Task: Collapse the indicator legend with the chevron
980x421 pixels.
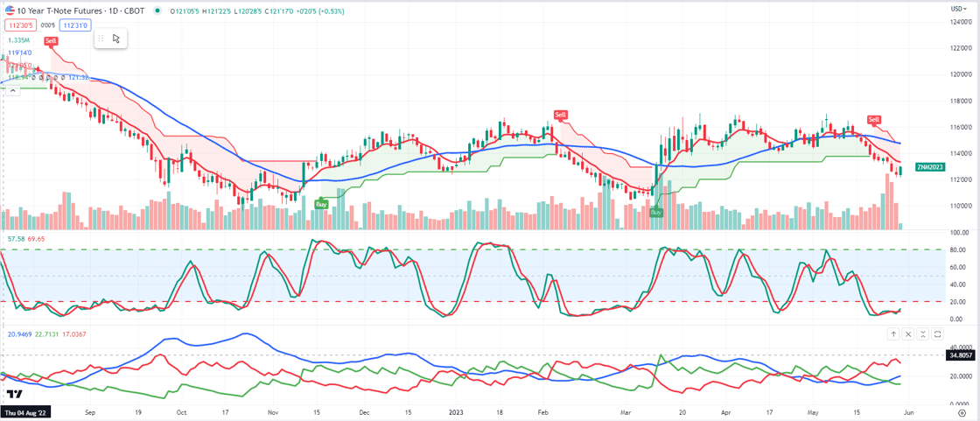Action: (12, 89)
